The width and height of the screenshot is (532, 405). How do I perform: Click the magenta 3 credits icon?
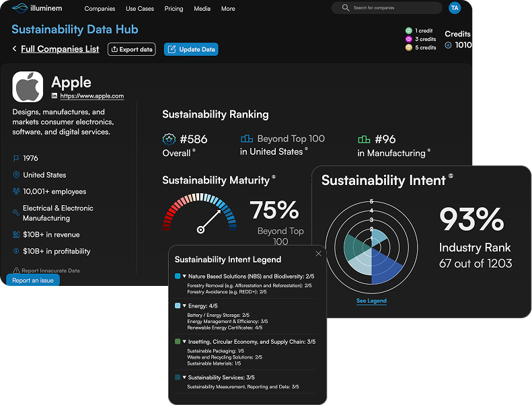pos(409,39)
